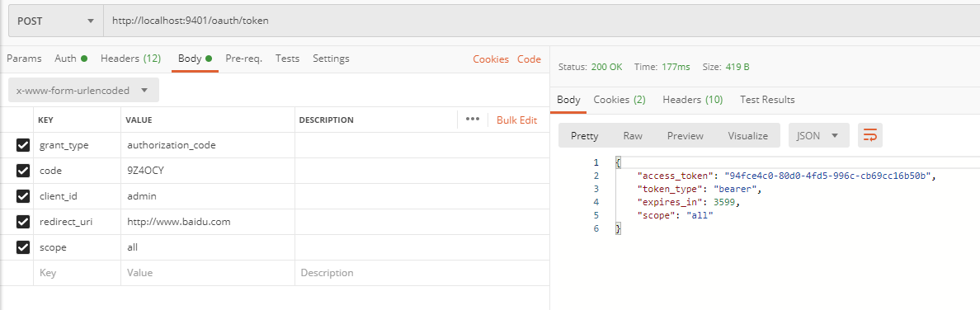980x310 pixels.
Task: Click the KEY column header
Action: (45, 120)
